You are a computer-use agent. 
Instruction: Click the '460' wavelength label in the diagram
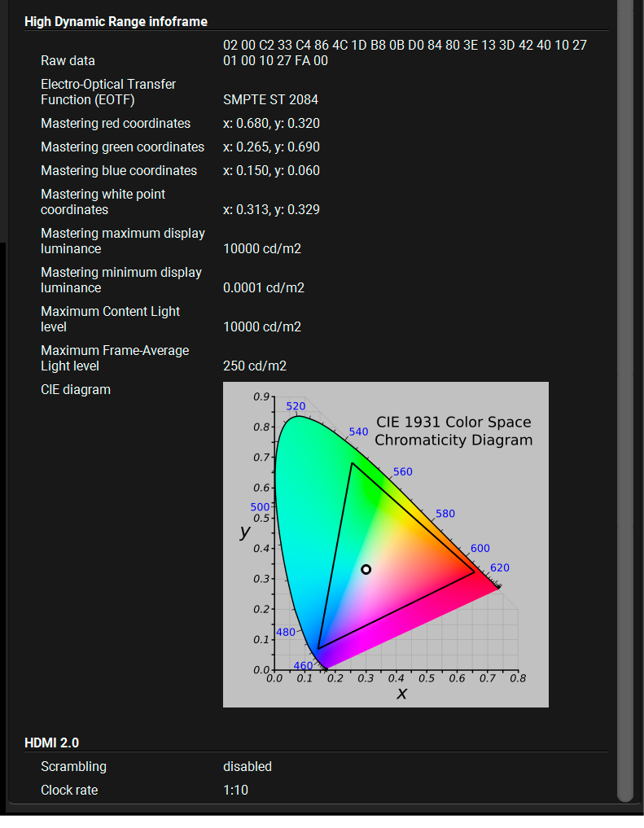303,666
